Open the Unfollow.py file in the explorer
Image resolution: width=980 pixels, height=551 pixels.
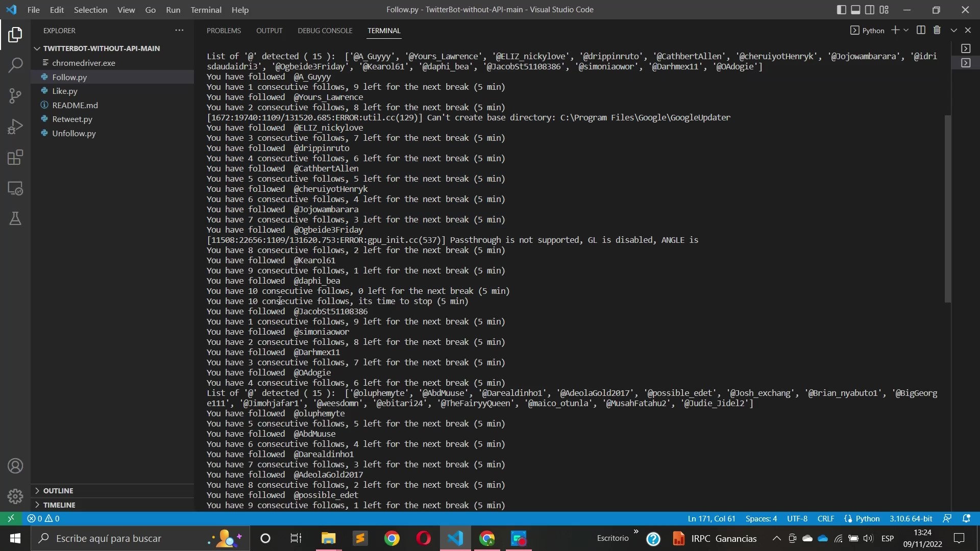tap(73, 133)
